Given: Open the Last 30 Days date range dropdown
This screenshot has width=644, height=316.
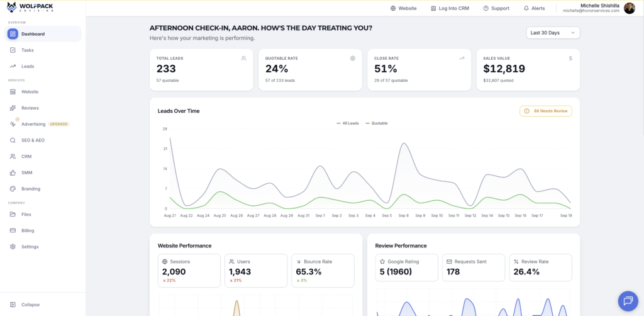Looking at the screenshot, I should [x=553, y=33].
